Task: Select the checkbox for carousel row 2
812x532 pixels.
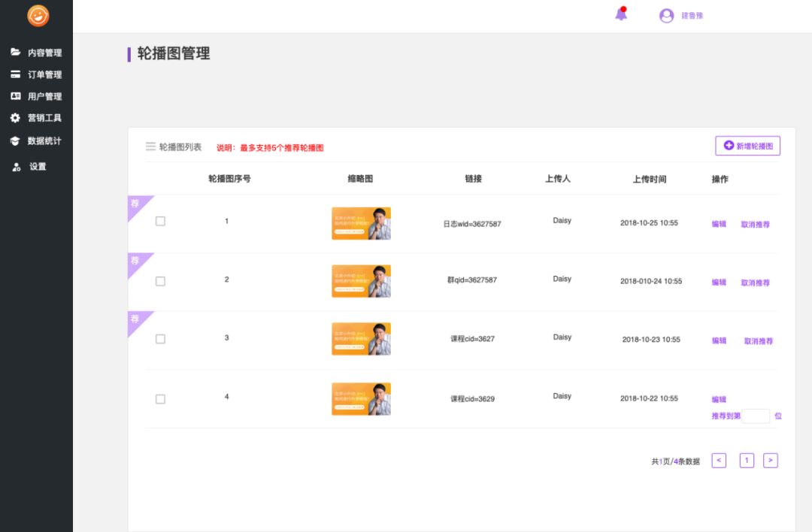Action: 160,281
